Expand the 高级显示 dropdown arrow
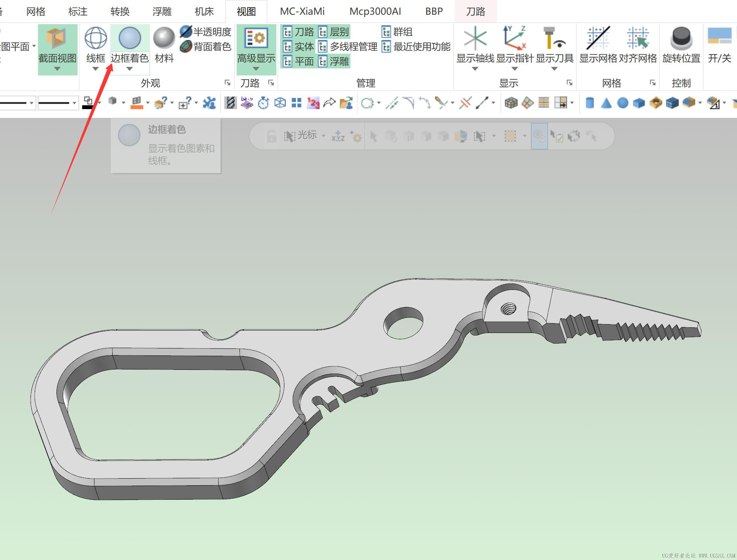 [256, 69]
